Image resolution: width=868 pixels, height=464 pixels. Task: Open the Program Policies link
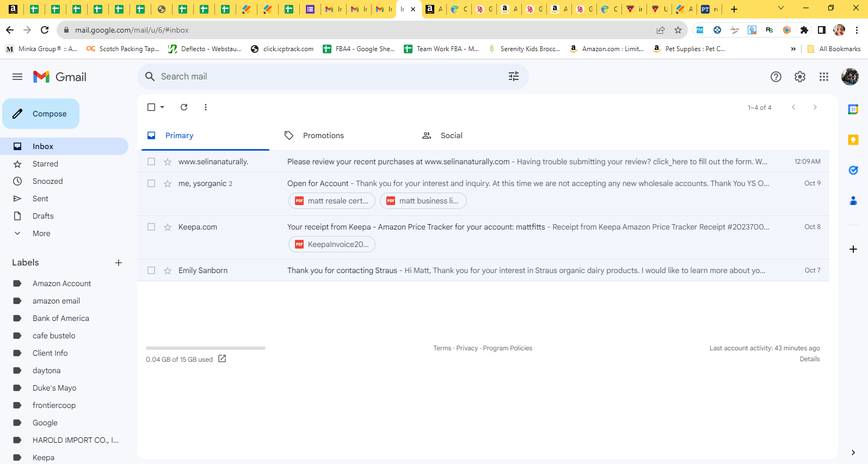point(508,348)
